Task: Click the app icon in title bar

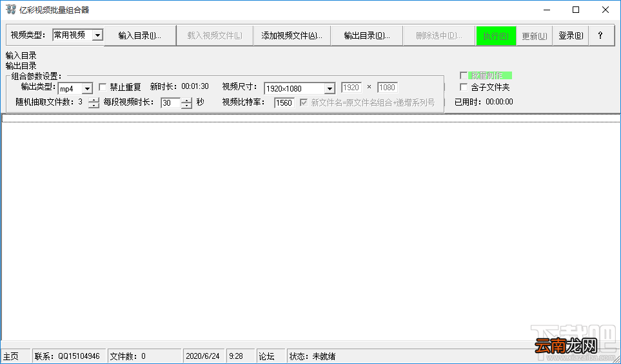Action: (x=11, y=10)
